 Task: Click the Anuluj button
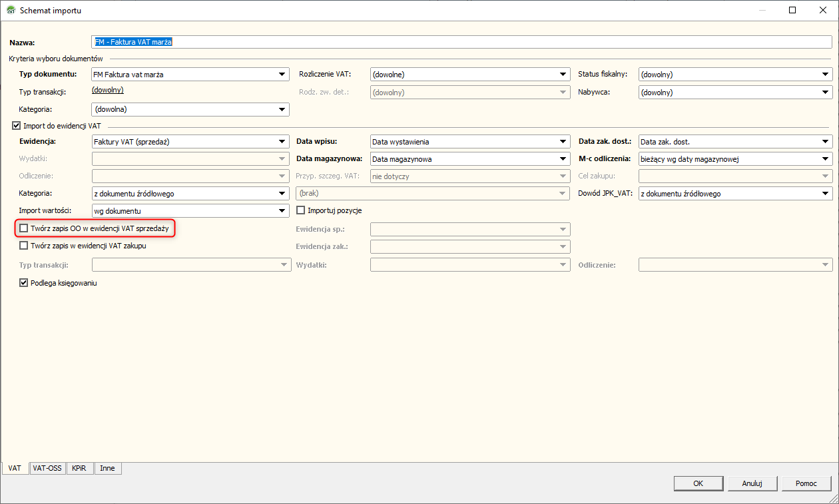pyautogui.click(x=751, y=484)
